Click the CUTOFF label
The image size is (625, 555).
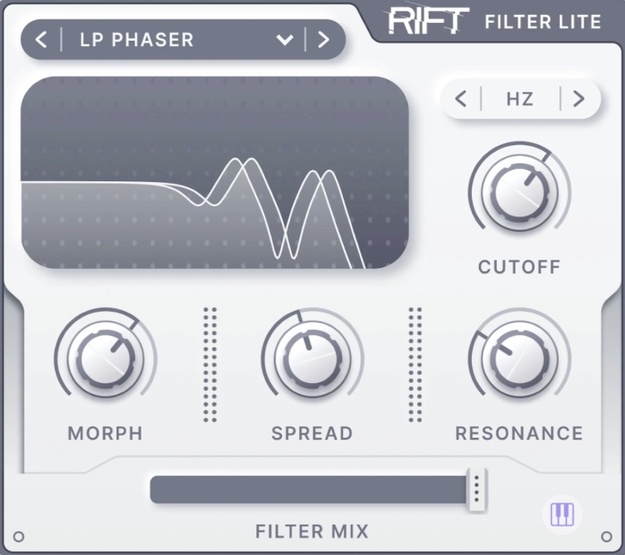coord(519,267)
